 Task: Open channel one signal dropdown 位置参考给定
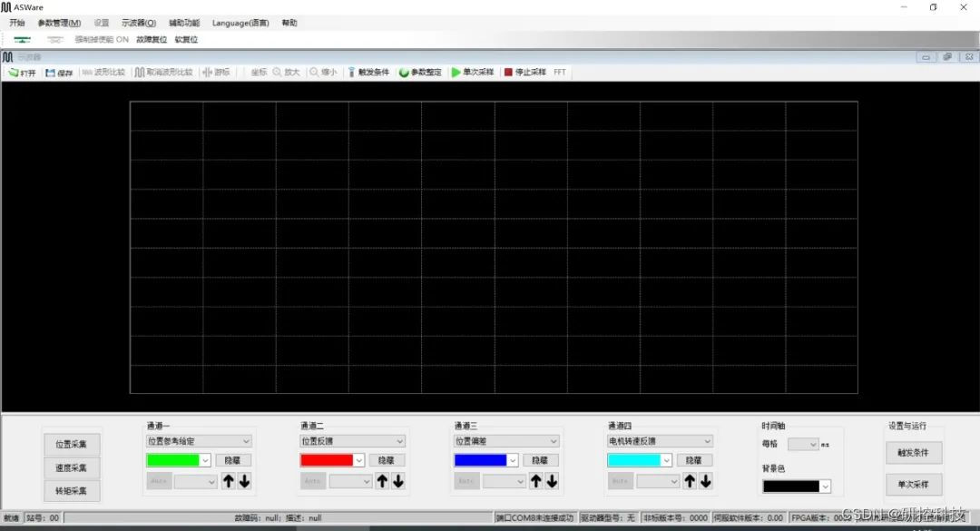199,441
